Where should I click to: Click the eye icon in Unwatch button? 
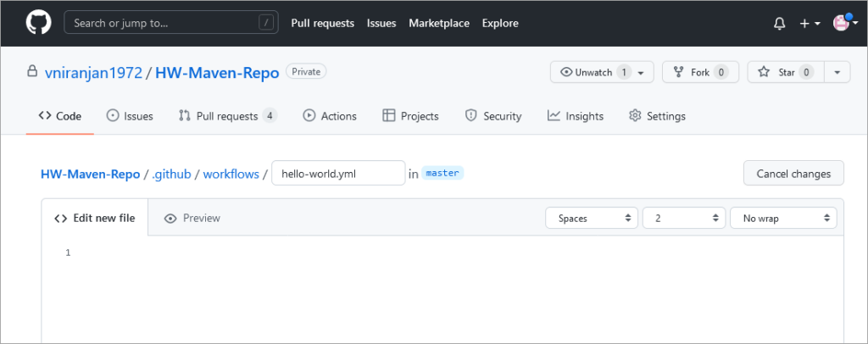[x=566, y=73]
